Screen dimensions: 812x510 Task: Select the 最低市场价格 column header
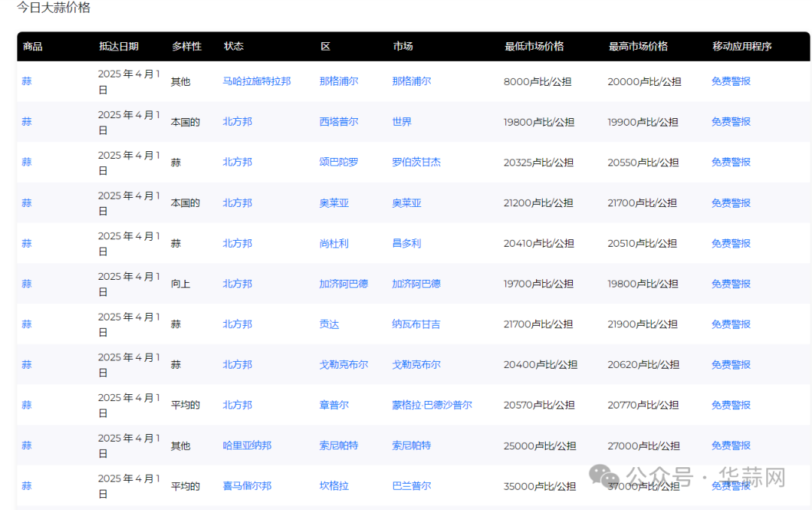click(534, 47)
